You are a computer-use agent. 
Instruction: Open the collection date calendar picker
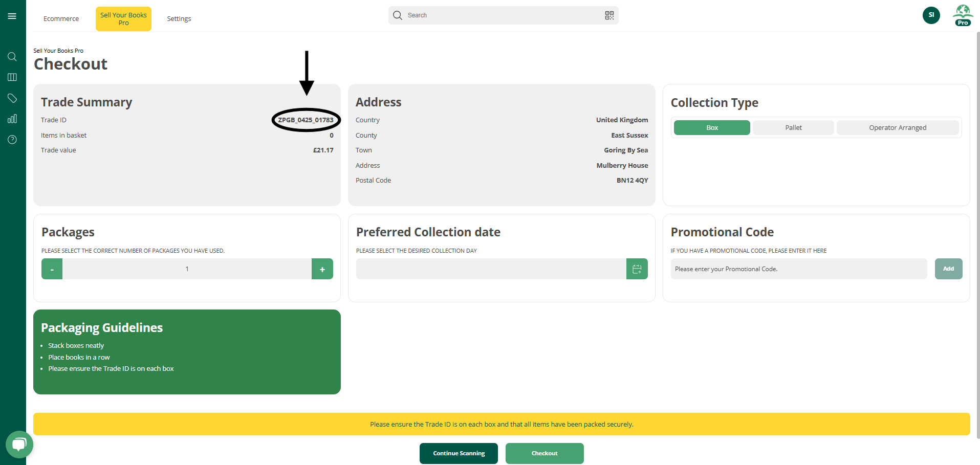coord(637,269)
